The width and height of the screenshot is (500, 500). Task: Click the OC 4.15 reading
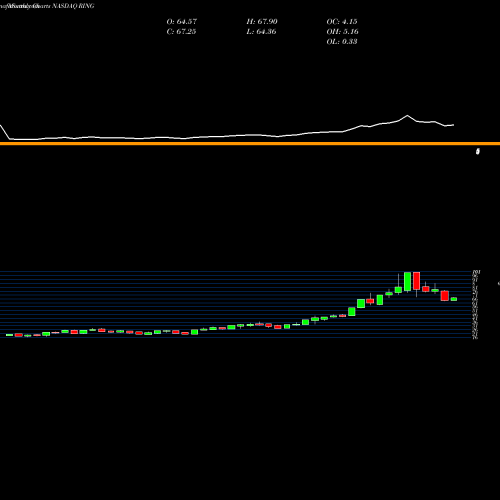pos(342,22)
